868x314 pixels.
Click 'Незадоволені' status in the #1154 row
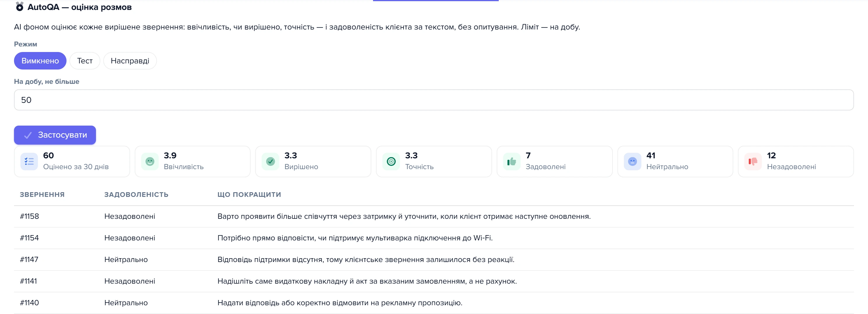tap(130, 238)
